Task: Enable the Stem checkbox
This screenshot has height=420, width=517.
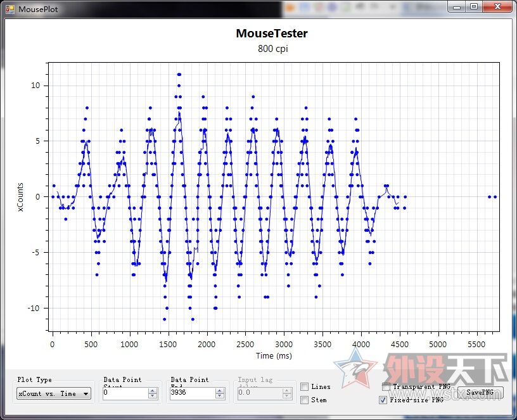Action: pos(305,400)
